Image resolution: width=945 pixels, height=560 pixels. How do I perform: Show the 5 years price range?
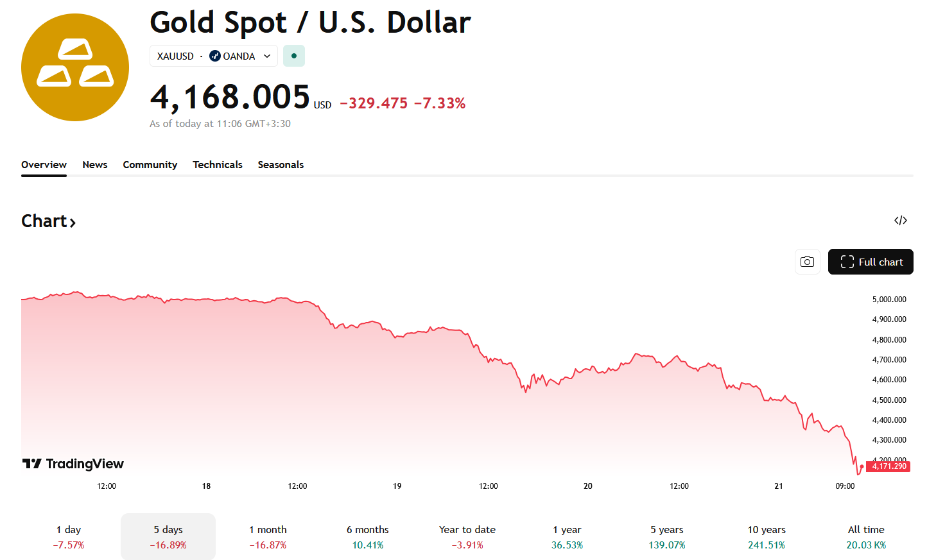(667, 537)
